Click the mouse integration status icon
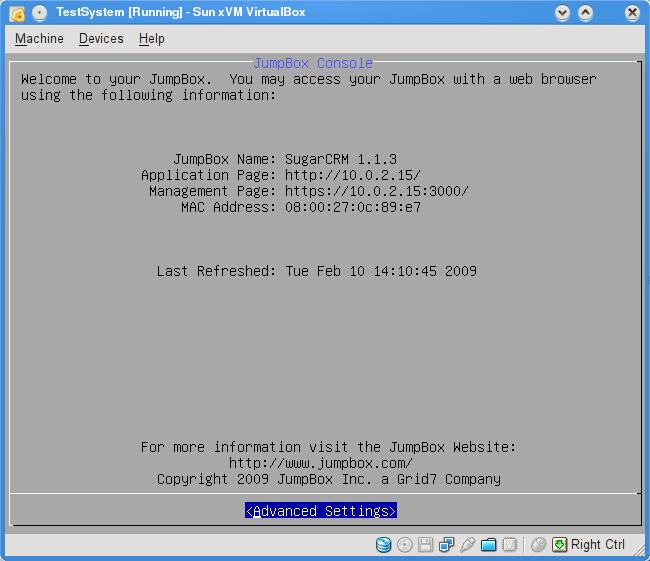The image size is (650, 561). 538,544
